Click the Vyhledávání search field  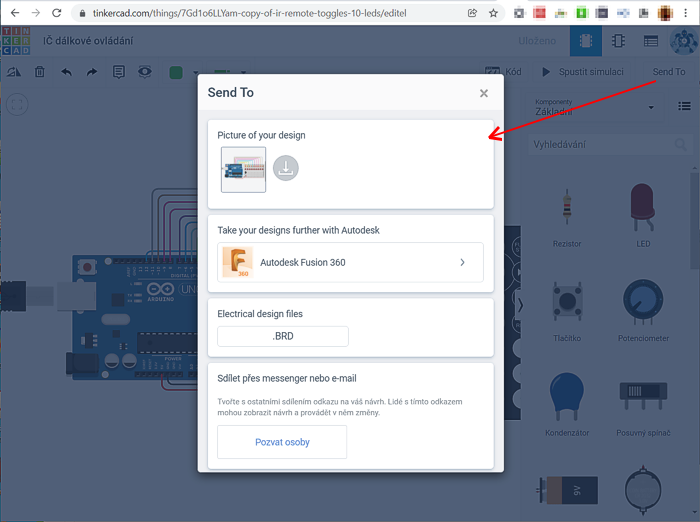click(610, 145)
